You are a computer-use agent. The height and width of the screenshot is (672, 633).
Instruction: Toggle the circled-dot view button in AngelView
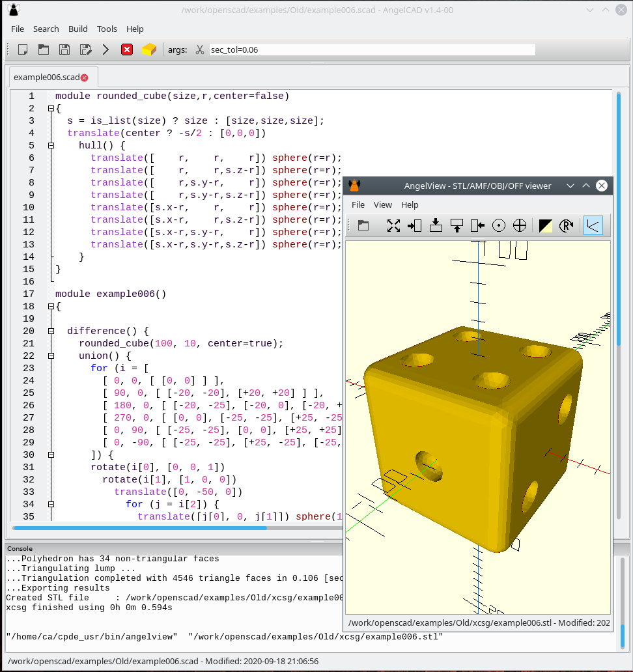pyautogui.click(x=499, y=225)
